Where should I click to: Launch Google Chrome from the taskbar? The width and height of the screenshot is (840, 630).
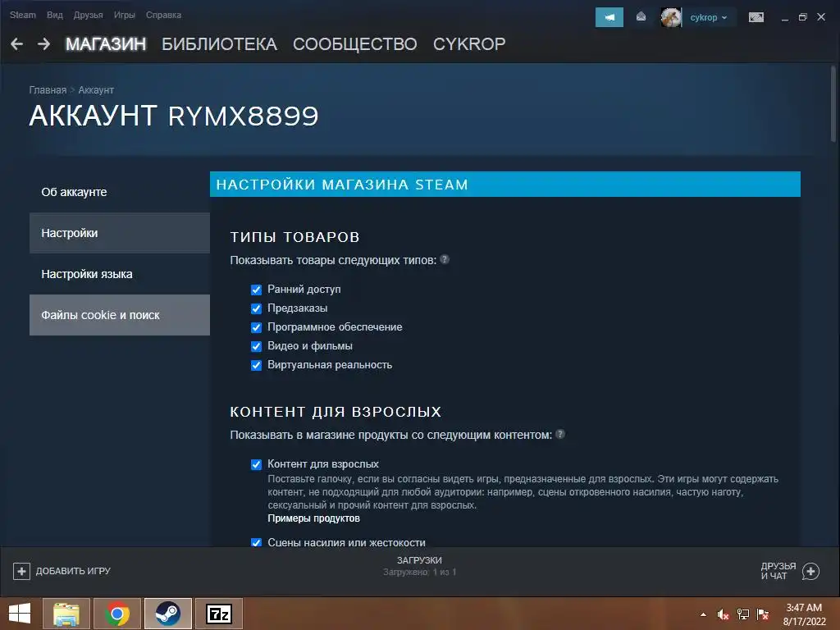click(x=116, y=614)
